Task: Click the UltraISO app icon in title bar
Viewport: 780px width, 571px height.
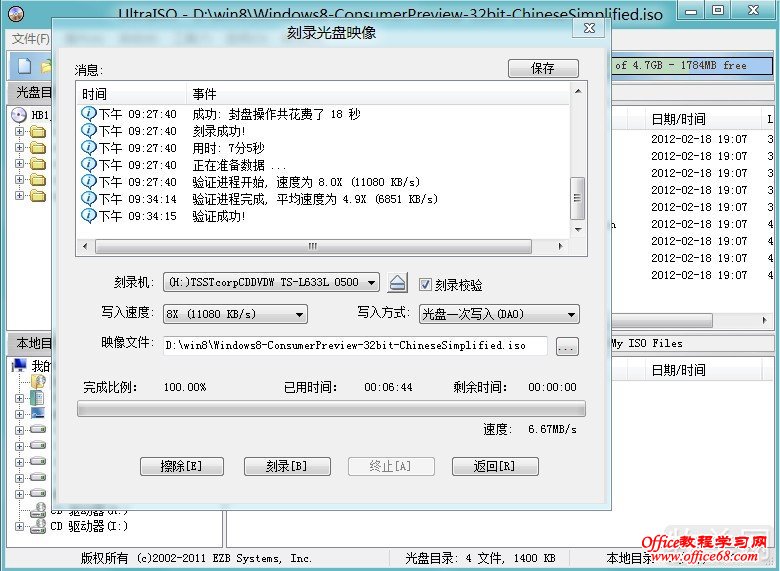Action: 16,13
